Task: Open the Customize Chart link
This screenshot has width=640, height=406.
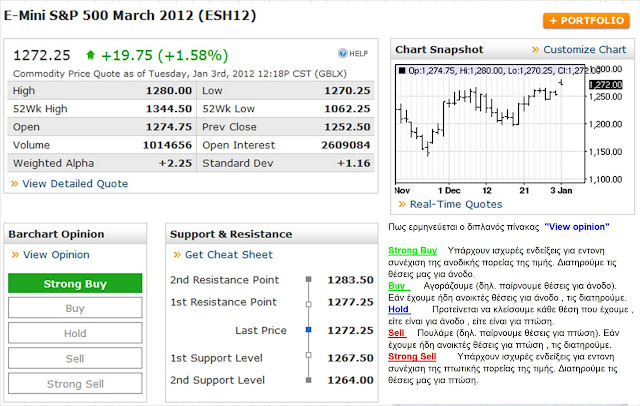Action: coord(584,49)
